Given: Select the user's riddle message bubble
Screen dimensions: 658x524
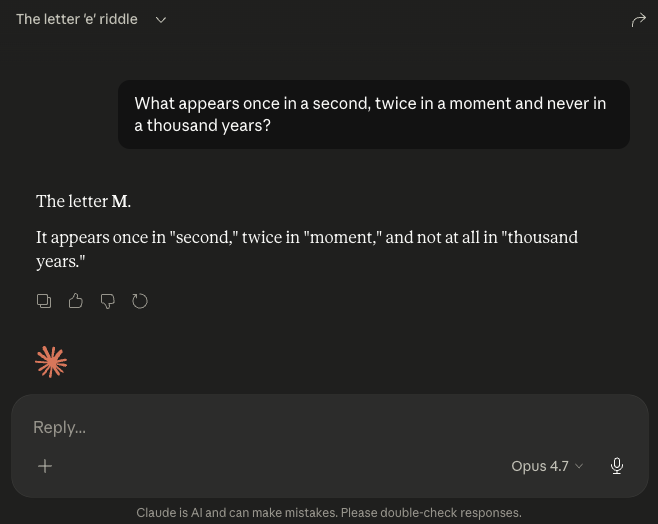Looking at the screenshot, I should tap(373, 114).
